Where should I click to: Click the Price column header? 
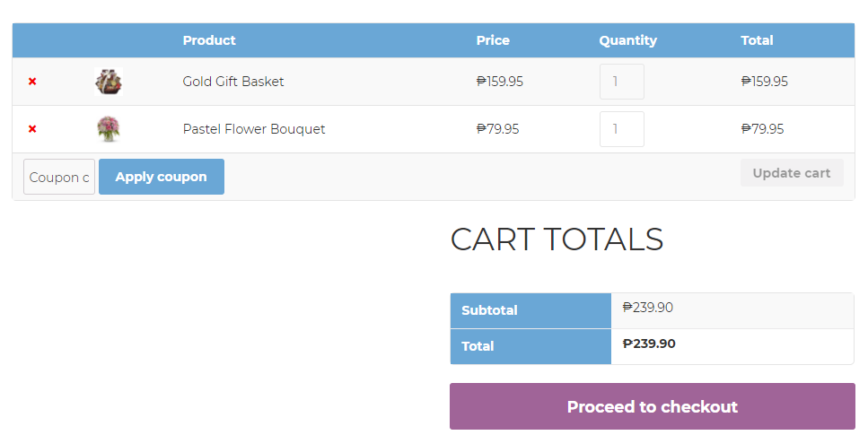[493, 40]
